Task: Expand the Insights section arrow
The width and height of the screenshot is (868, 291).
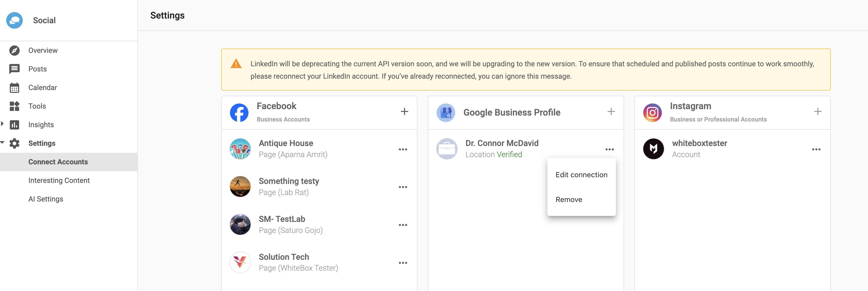Action: [x=2, y=124]
